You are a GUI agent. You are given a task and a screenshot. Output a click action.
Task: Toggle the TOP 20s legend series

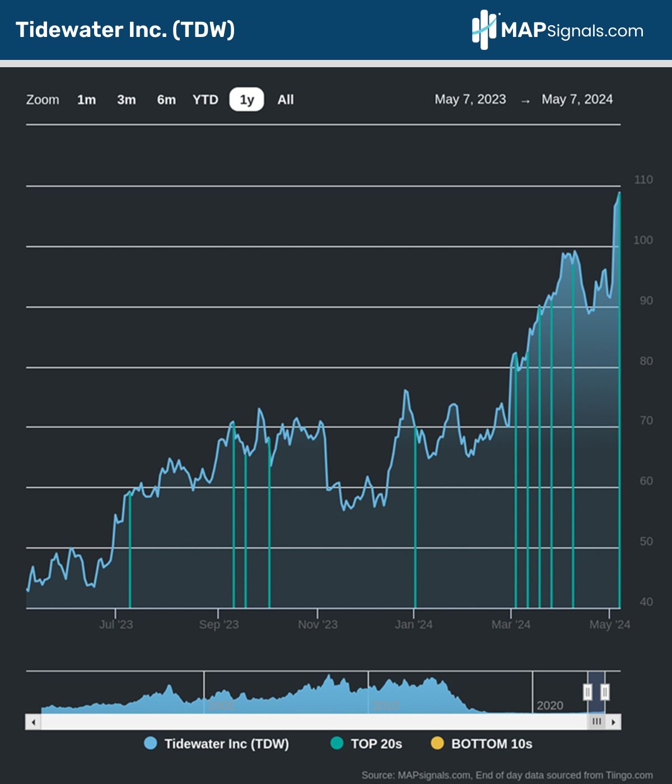click(x=366, y=744)
